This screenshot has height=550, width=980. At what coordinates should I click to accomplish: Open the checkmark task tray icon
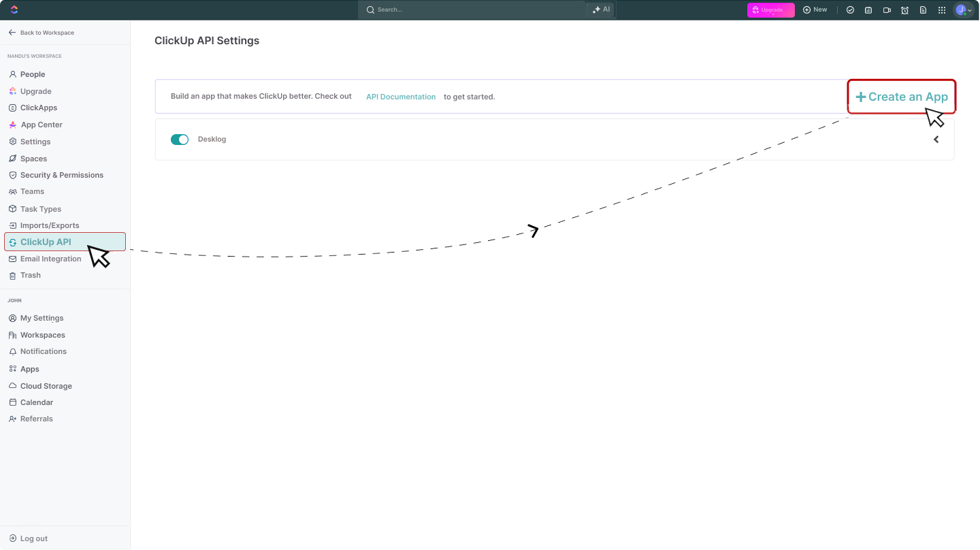point(850,10)
